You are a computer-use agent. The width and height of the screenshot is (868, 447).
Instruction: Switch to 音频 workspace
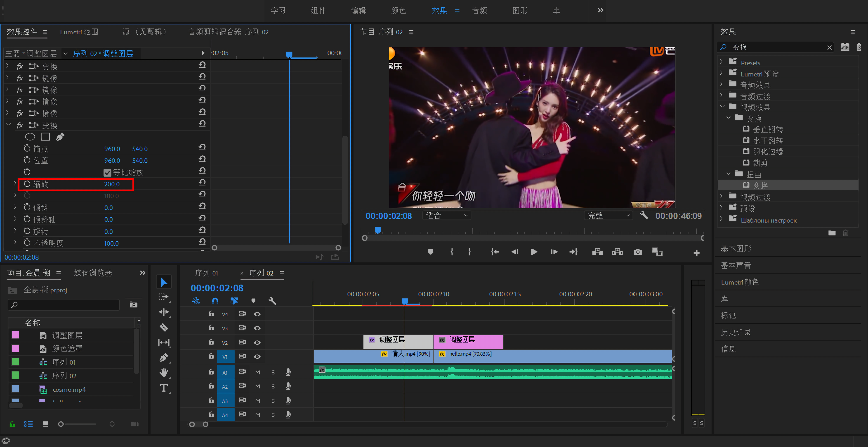[x=479, y=10]
